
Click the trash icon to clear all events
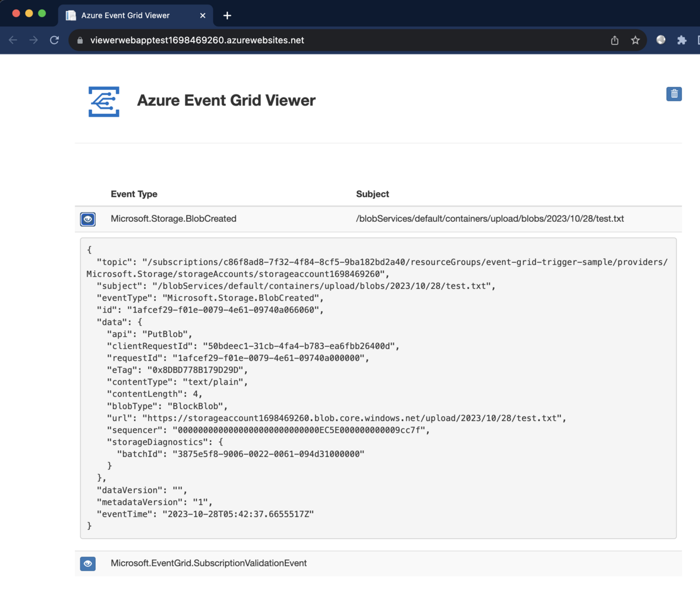(x=674, y=94)
